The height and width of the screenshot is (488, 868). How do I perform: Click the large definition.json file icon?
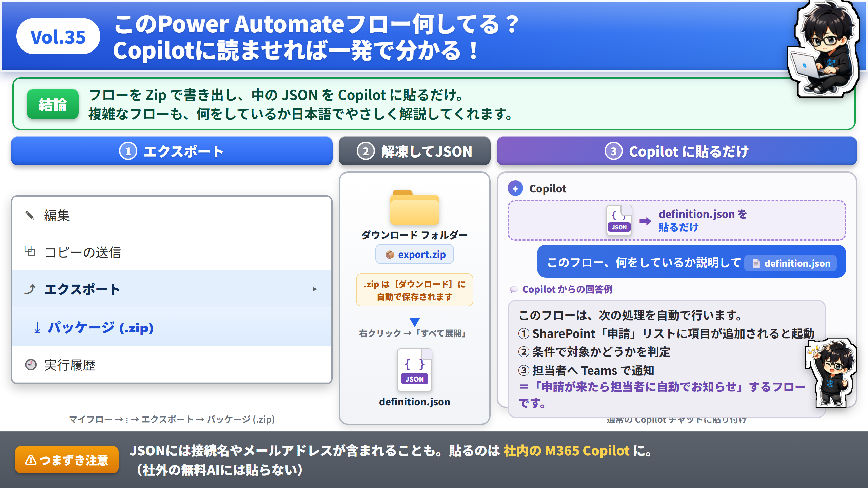pyautogui.click(x=414, y=369)
